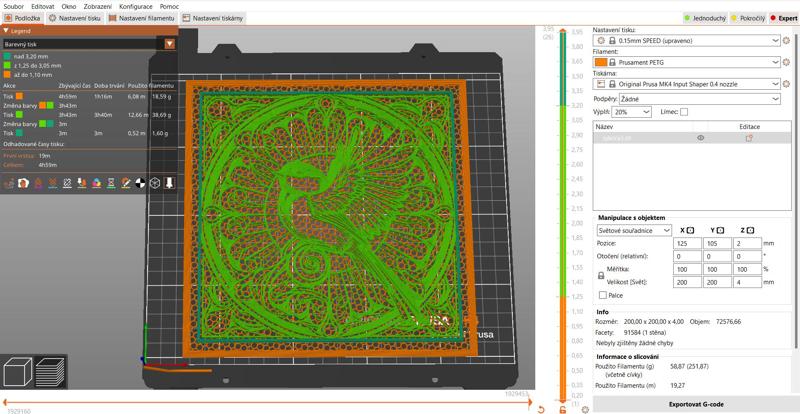The width and height of the screenshot is (800, 414).
Task: Click the undo arrow icon below vertical slider
Action: point(541,409)
